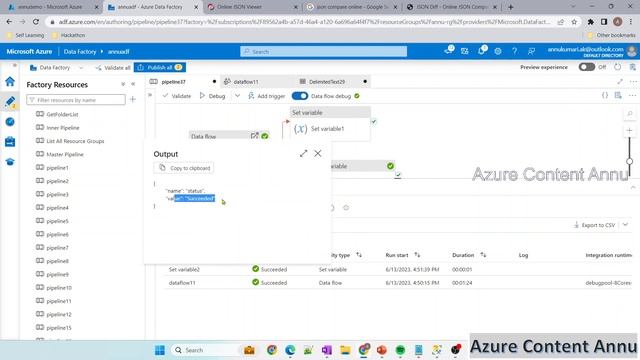This screenshot has width=640, height=360.
Task: Open canvas search magnifier icon
Action: coord(630,114)
